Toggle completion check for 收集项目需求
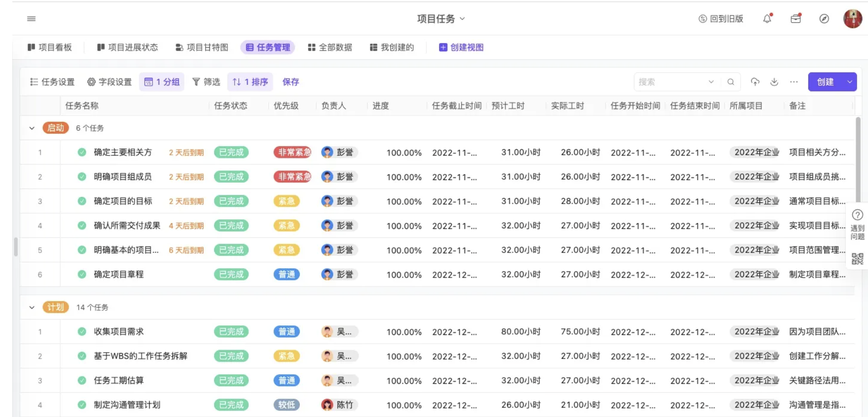Viewport: 868px width, 417px height. click(82, 332)
